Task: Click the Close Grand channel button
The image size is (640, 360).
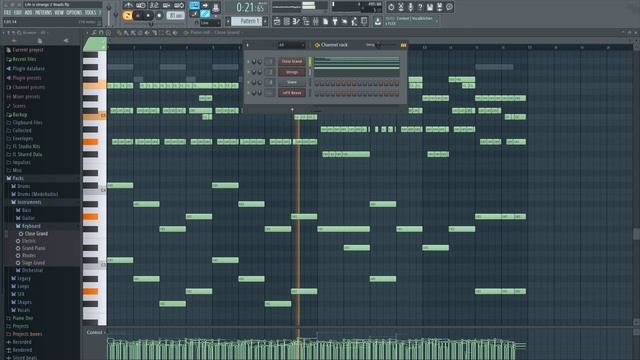Action: [292, 62]
